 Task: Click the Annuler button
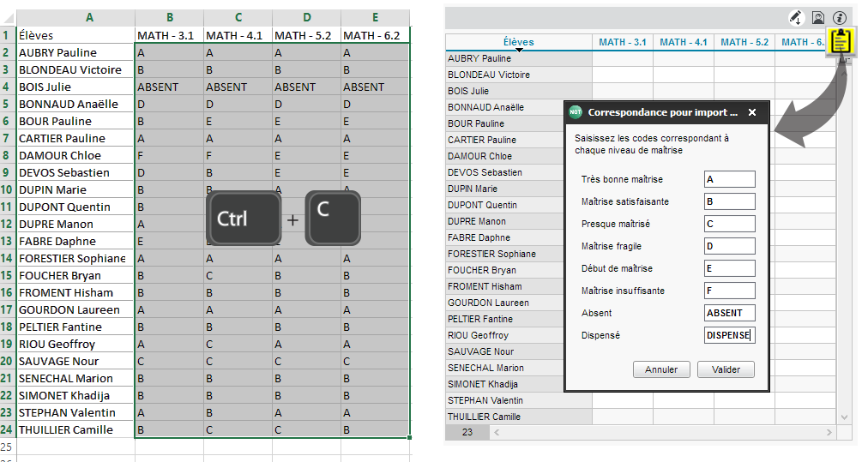661,369
